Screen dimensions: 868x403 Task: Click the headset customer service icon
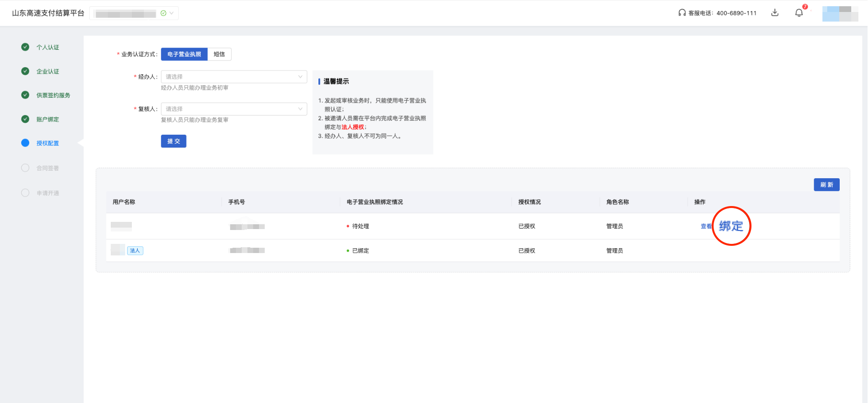point(681,13)
